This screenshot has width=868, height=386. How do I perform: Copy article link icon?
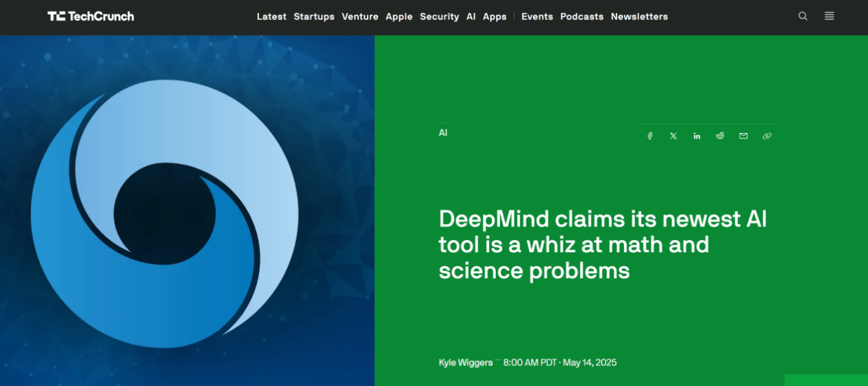coord(767,136)
